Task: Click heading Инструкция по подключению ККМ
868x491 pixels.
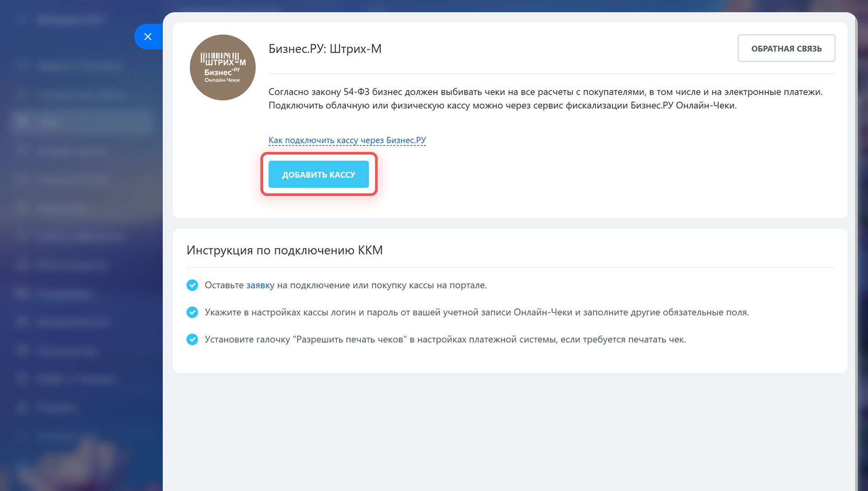Action: [x=285, y=250]
